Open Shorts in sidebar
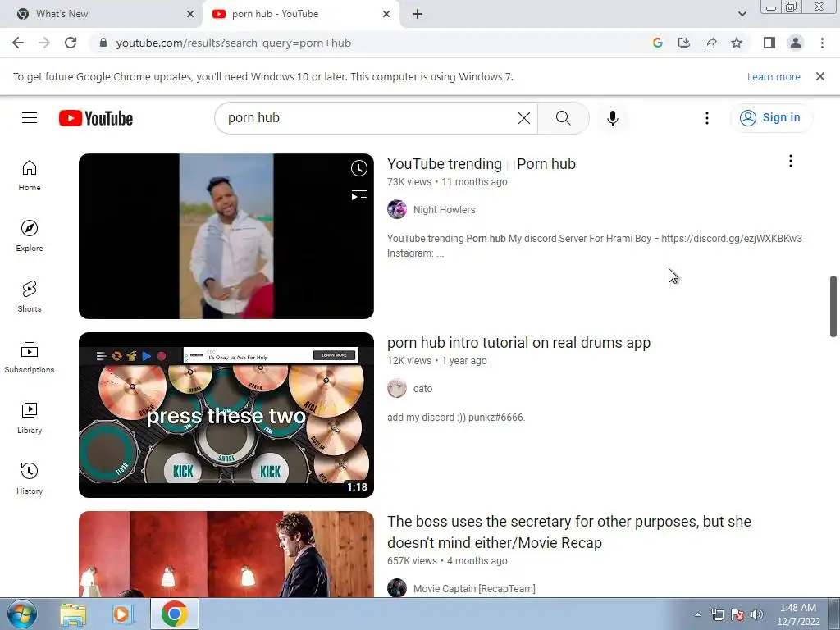 30,296
